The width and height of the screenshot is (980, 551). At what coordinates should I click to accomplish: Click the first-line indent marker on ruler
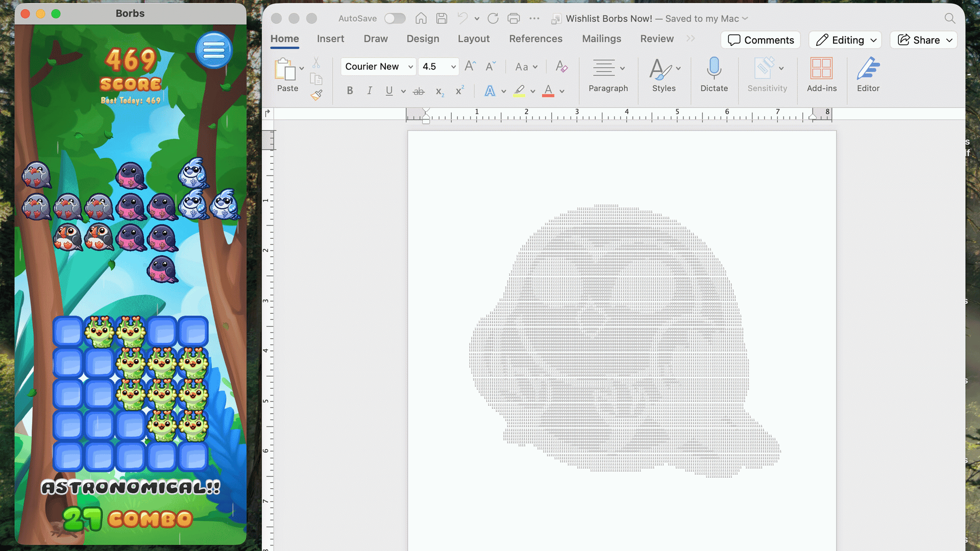coord(426,111)
